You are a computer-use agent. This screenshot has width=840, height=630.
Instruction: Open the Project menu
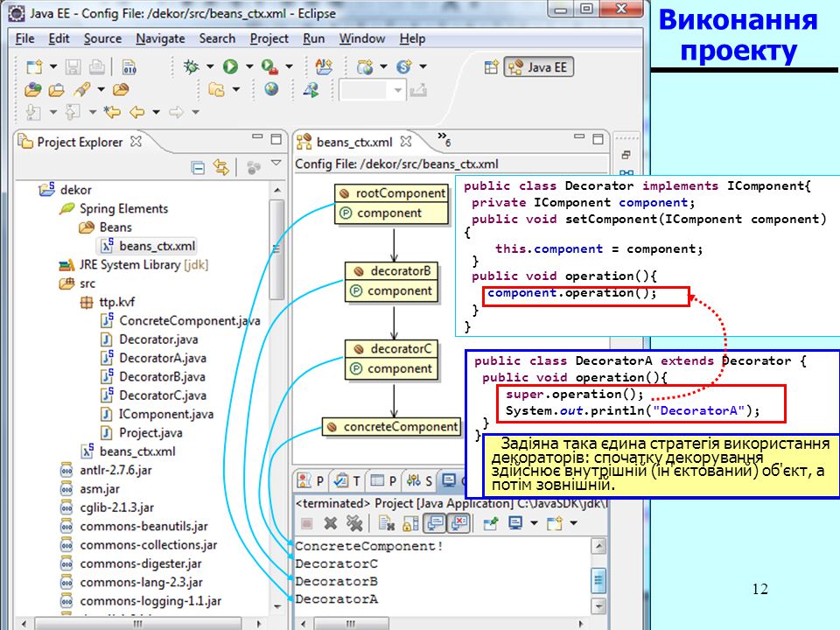269,38
